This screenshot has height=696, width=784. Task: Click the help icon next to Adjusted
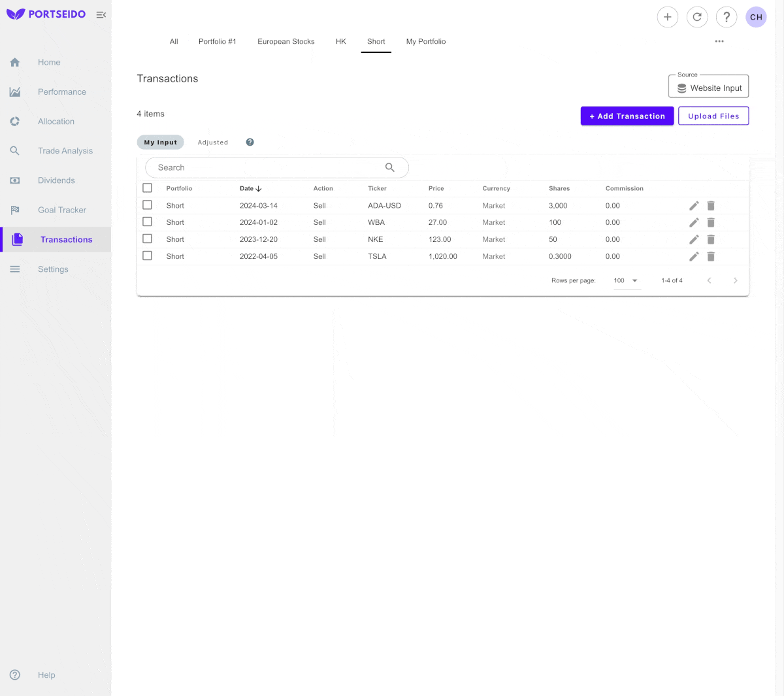[x=250, y=142]
